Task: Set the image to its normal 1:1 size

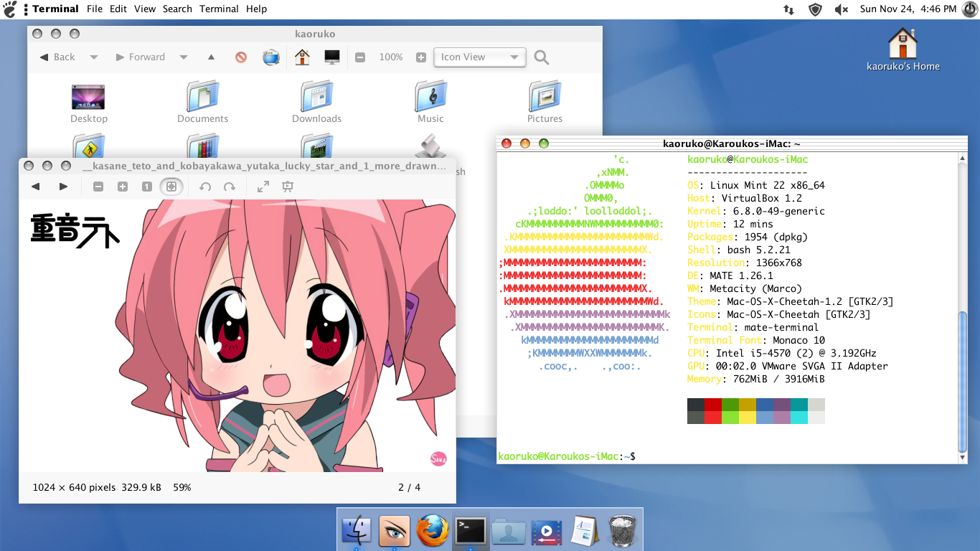Action: [146, 187]
